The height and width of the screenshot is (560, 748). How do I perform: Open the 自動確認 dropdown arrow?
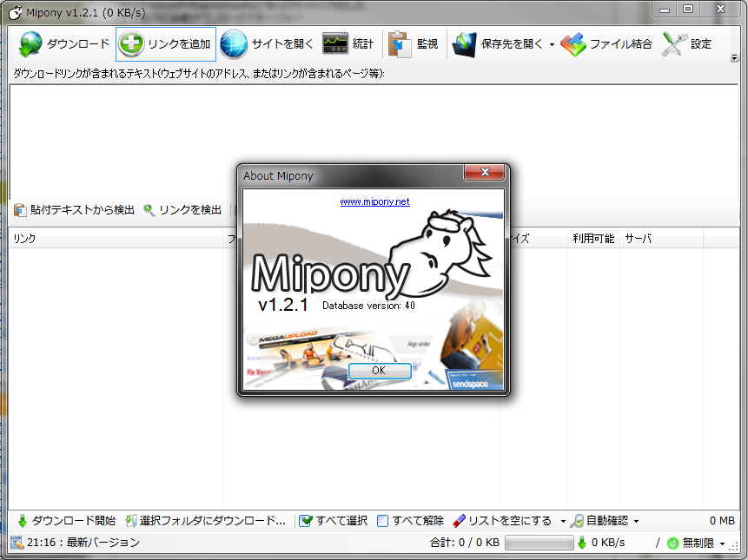(637, 522)
